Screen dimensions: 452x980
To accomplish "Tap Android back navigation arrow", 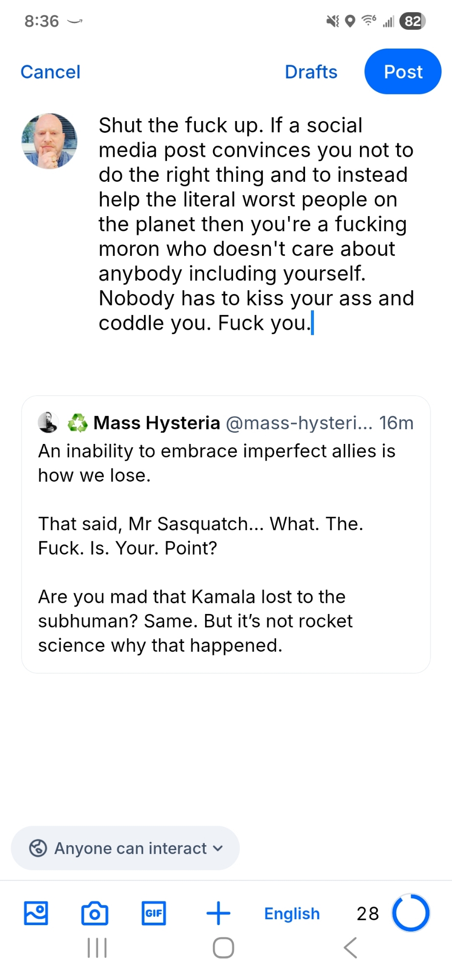I will click(x=350, y=948).
